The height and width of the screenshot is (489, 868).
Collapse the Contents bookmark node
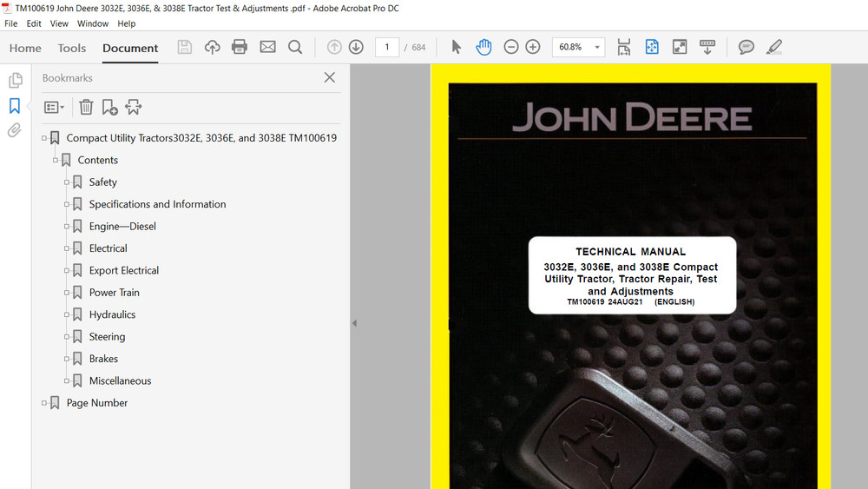[x=56, y=160]
